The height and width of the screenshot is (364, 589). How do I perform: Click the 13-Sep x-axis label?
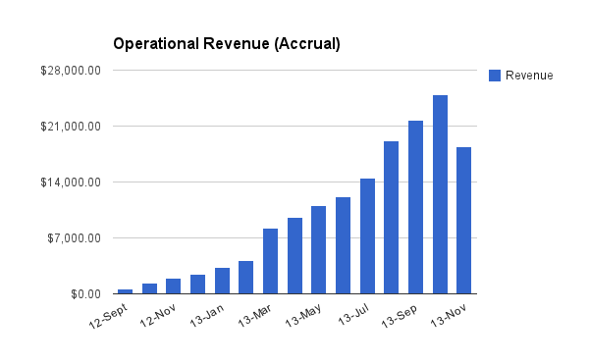(400, 316)
